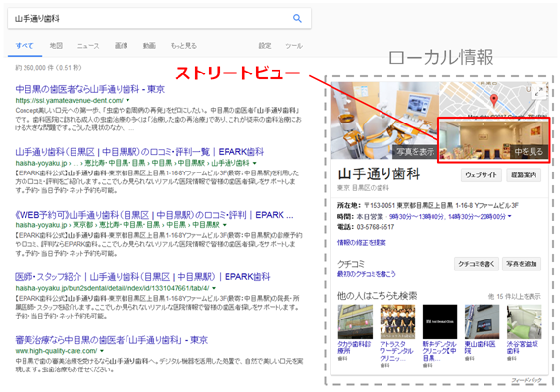Click 最初のクチコミを書こう link

click(x=367, y=274)
